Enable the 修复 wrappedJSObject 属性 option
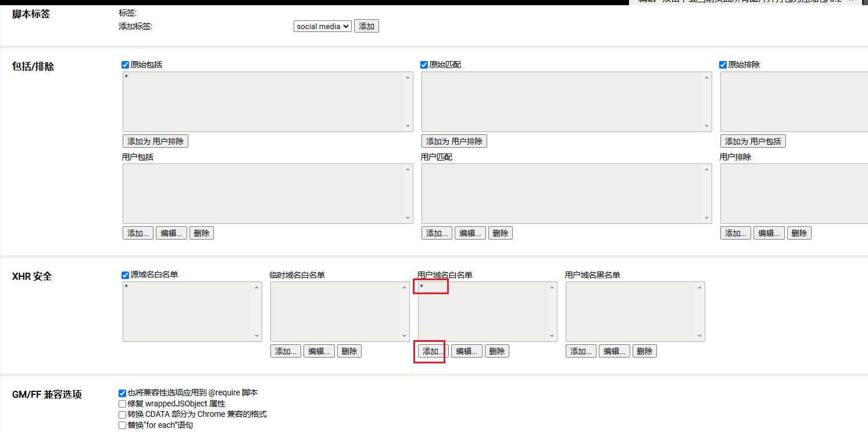 point(123,404)
